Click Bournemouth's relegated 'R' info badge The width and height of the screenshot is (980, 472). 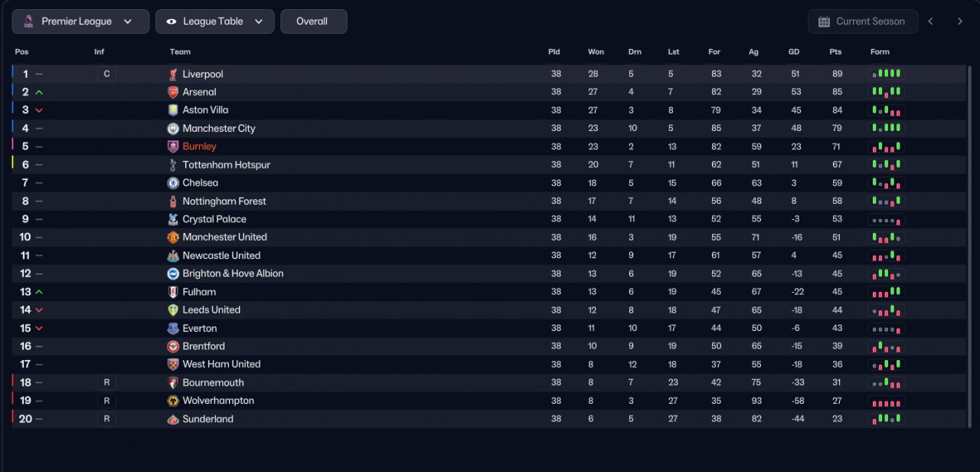tap(106, 382)
